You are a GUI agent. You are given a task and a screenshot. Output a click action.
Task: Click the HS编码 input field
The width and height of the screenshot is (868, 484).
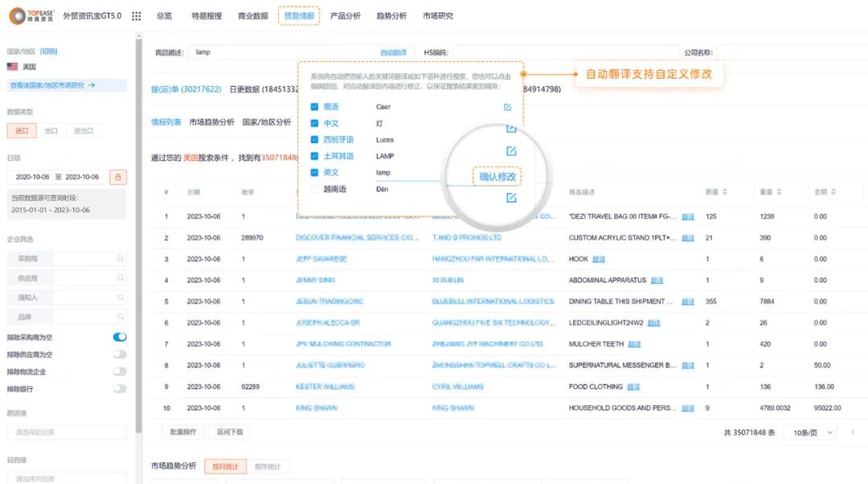point(565,52)
